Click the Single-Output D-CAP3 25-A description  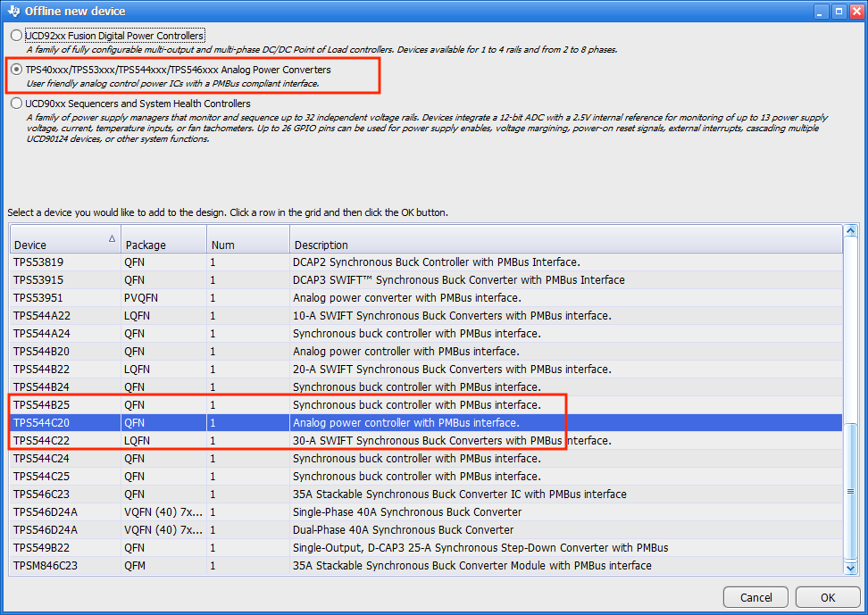pos(480,547)
